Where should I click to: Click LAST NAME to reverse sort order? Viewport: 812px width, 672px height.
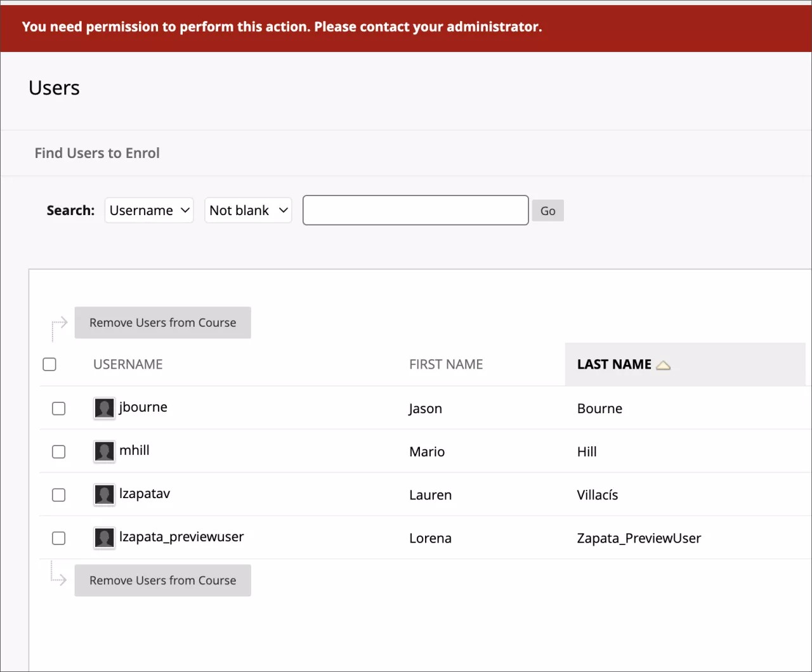coord(613,364)
